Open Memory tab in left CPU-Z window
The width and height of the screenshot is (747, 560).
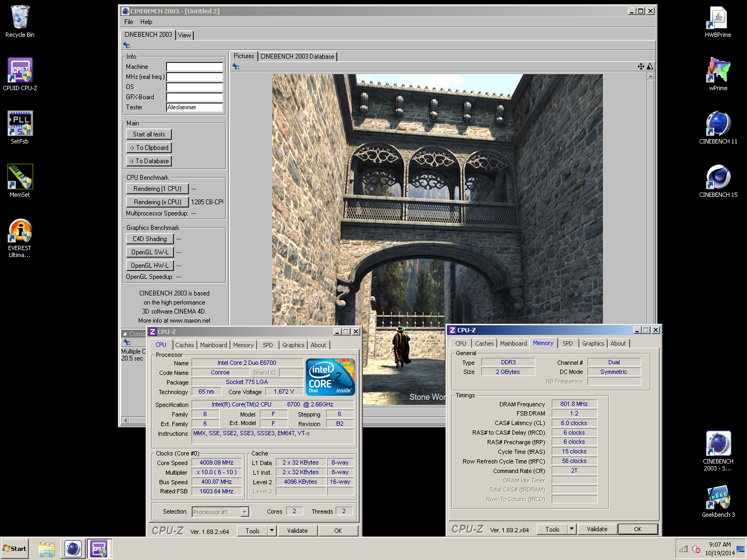coord(243,345)
